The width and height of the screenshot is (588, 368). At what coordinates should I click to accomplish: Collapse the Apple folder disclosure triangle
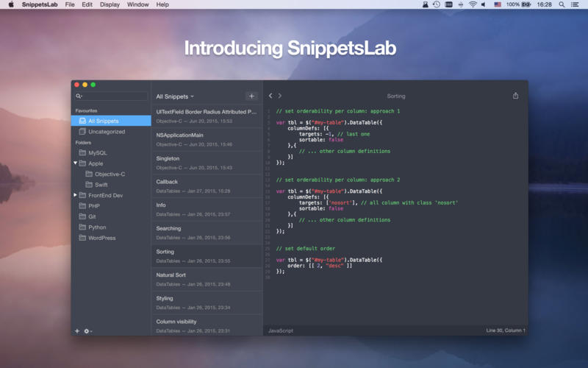pyautogui.click(x=76, y=163)
